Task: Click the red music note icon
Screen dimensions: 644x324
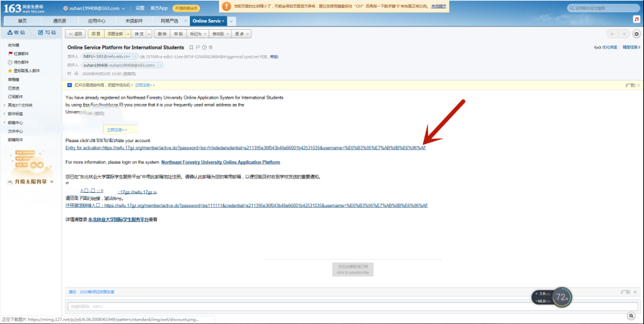Action: [x=637, y=20]
